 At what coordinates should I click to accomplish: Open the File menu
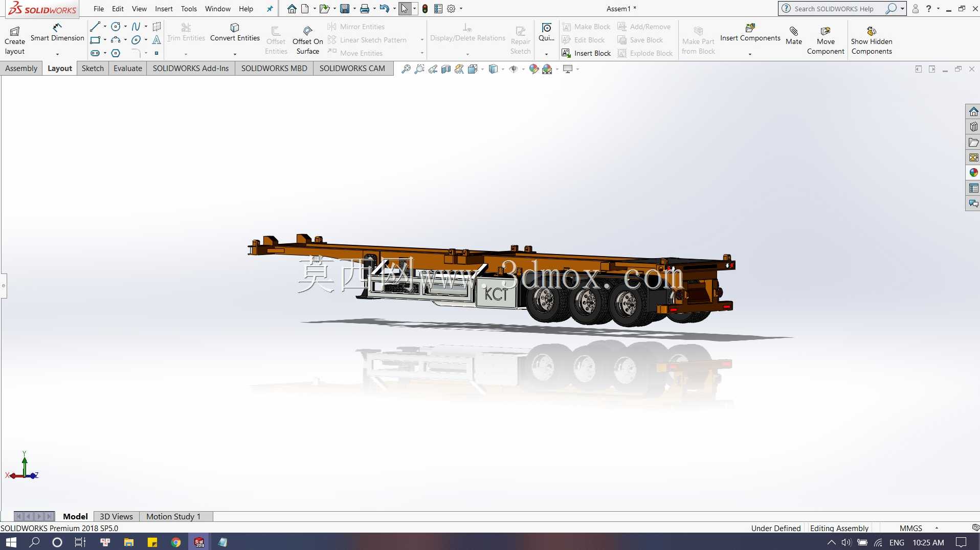click(x=99, y=9)
